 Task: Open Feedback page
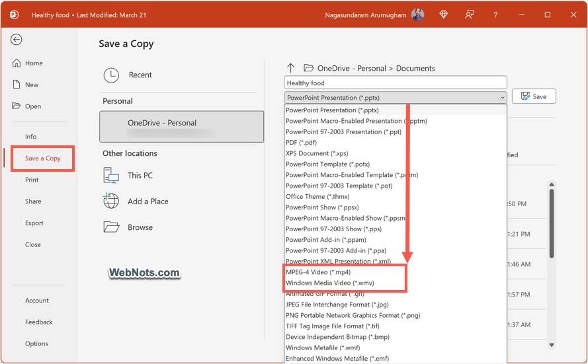pos(38,322)
